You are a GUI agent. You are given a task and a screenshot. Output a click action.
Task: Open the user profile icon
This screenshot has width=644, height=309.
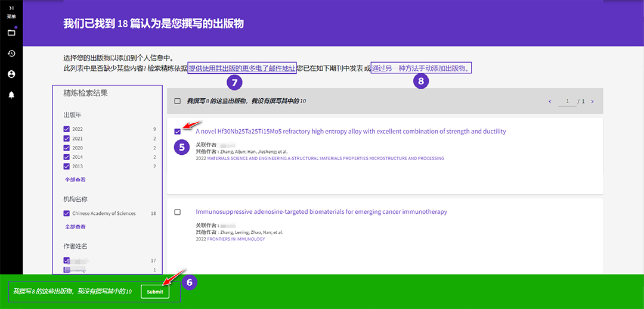pyautogui.click(x=11, y=74)
